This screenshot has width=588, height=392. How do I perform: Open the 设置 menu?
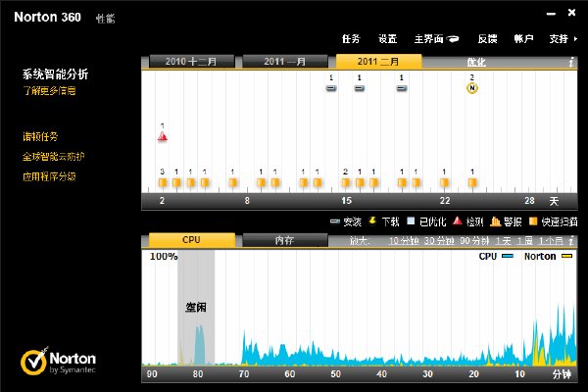(x=387, y=38)
